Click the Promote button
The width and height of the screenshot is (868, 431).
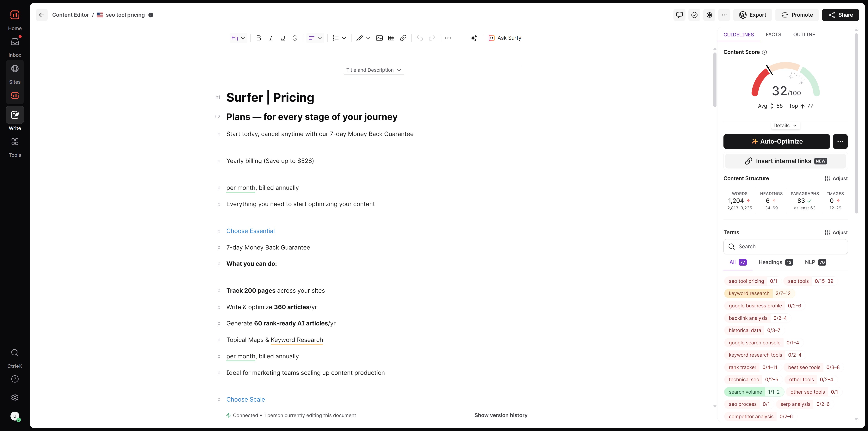797,15
